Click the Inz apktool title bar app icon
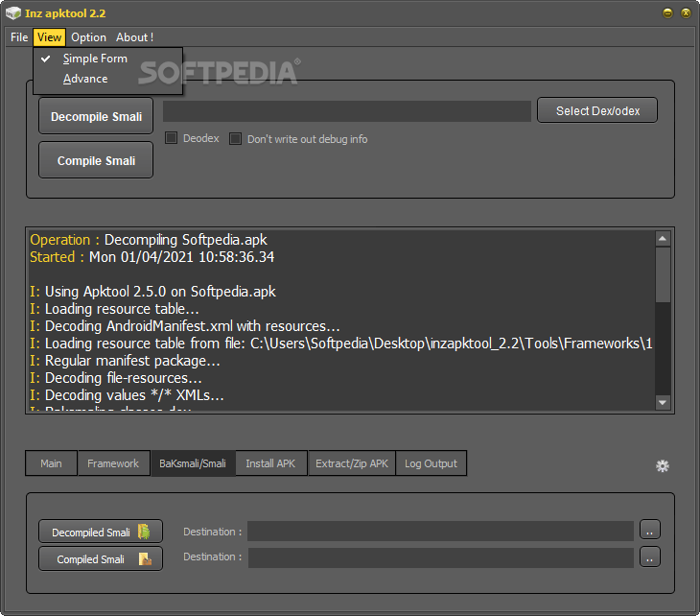The height and width of the screenshot is (616, 700). (x=13, y=13)
